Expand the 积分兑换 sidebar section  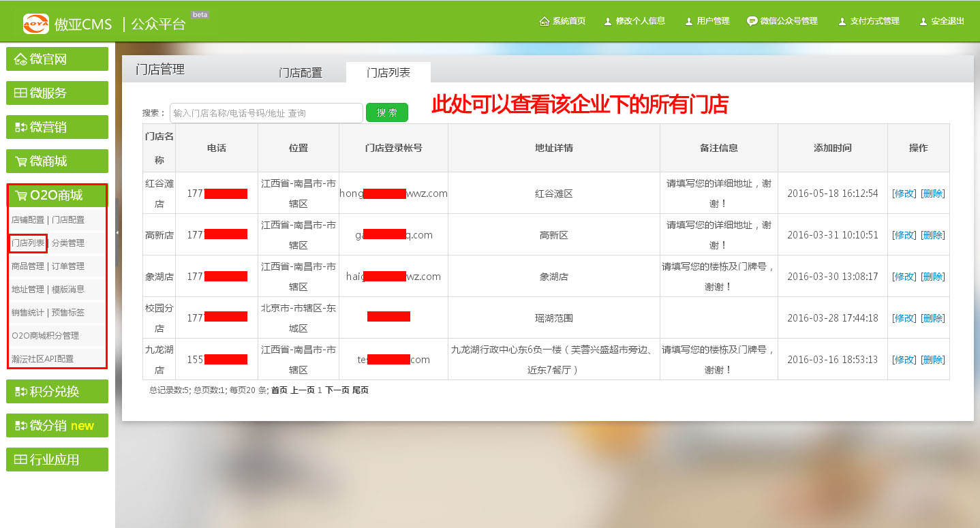click(x=57, y=392)
